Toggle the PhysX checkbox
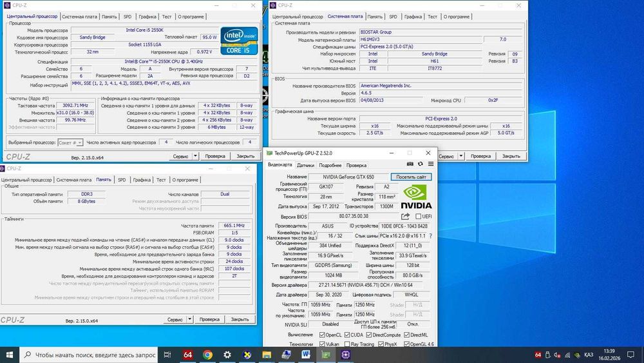The image size is (644, 363). point(381,344)
